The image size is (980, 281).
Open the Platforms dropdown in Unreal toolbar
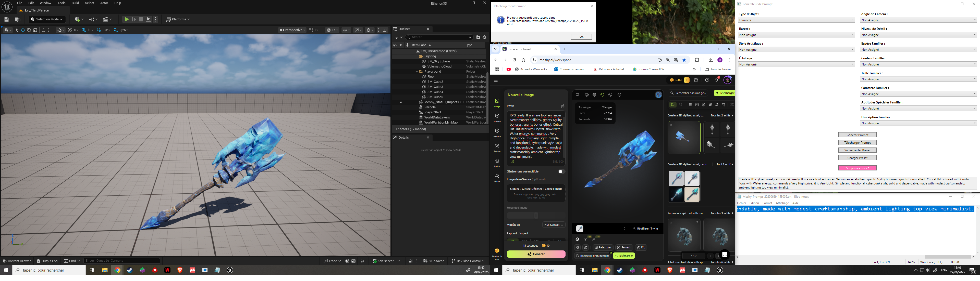coord(178,19)
